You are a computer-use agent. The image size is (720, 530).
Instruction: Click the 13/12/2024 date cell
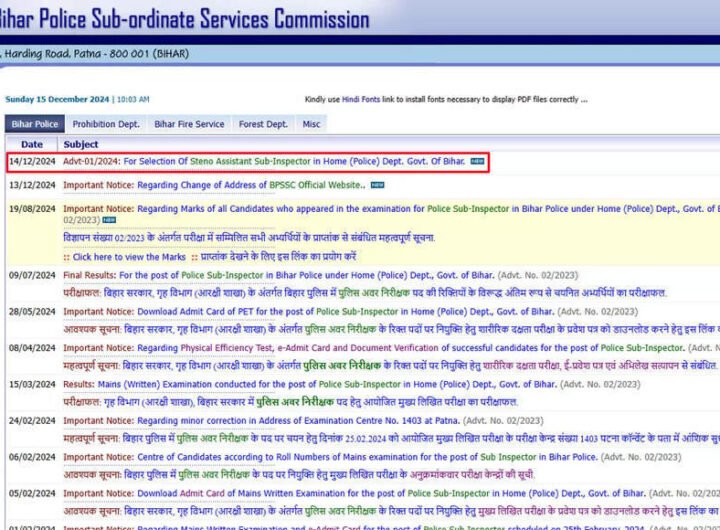point(32,185)
